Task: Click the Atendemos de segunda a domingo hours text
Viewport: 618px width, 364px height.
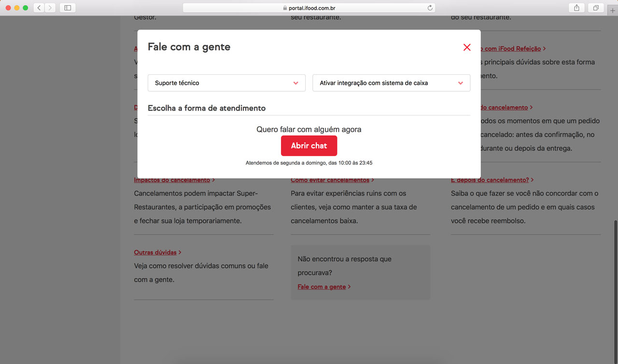Action: (x=309, y=163)
